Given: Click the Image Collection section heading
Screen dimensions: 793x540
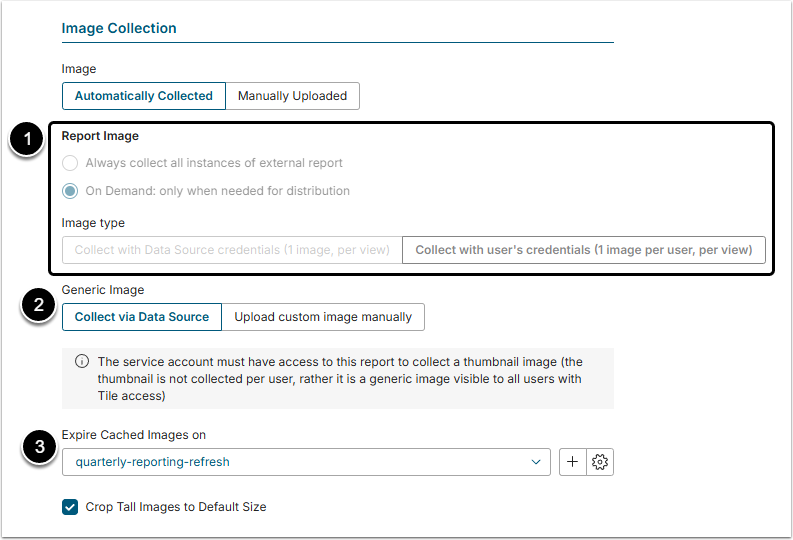Looking at the screenshot, I should point(119,28).
